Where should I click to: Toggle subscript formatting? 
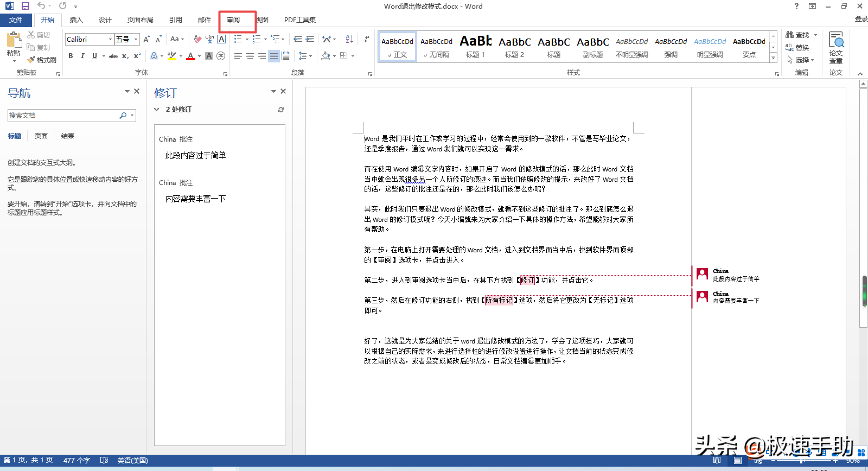pos(125,56)
